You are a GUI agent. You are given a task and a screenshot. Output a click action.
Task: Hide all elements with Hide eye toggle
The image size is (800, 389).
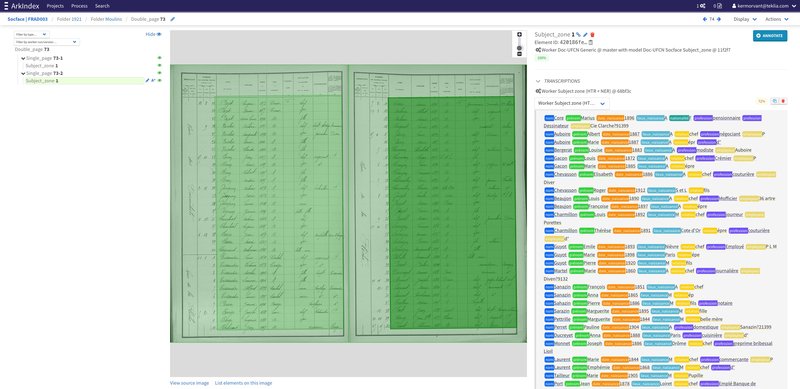[153, 34]
